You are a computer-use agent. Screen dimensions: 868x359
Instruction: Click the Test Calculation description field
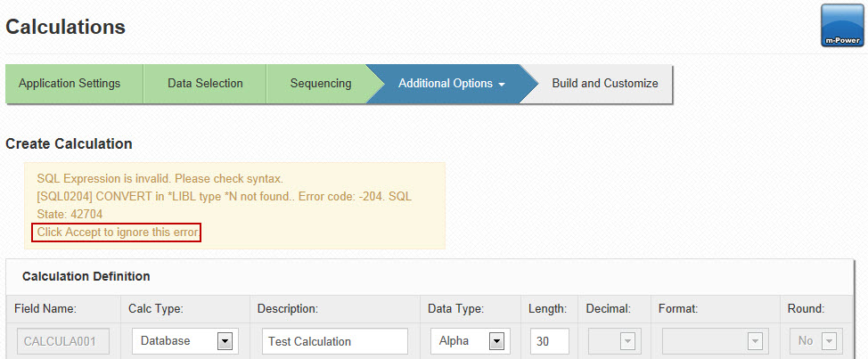[335, 341]
